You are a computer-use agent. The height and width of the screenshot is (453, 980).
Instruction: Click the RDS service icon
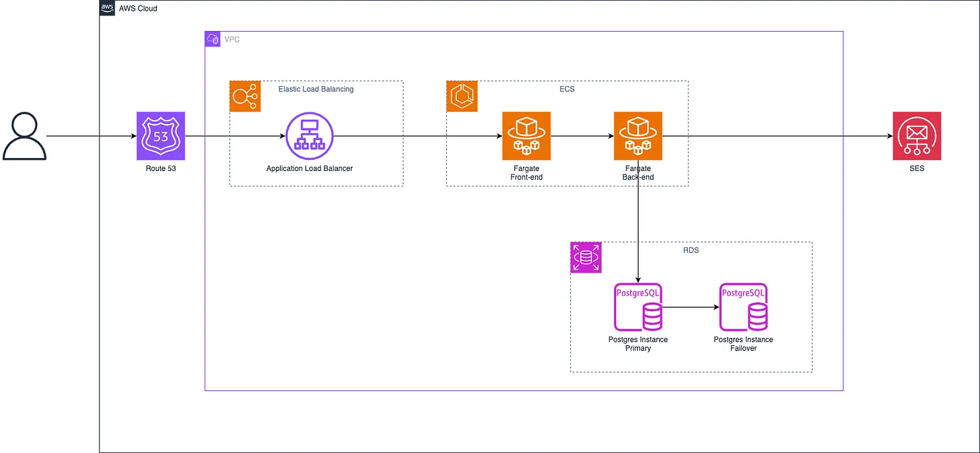[586, 258]
